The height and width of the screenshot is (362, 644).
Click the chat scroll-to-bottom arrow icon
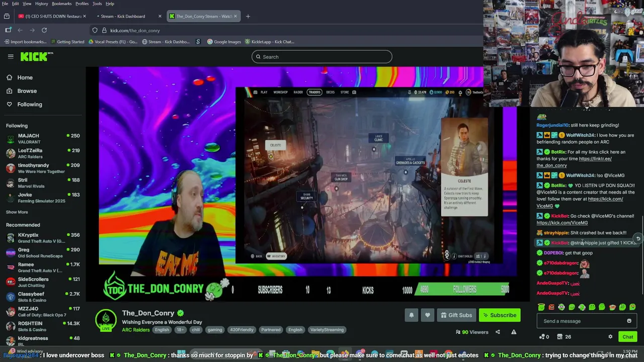[638, 239]
